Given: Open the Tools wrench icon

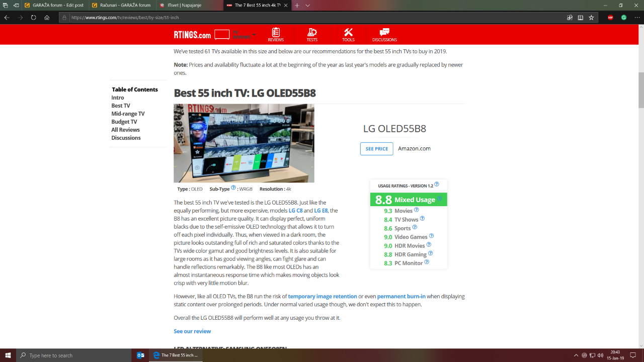Looking at the screenshot, I should click(x=348, y=33).
